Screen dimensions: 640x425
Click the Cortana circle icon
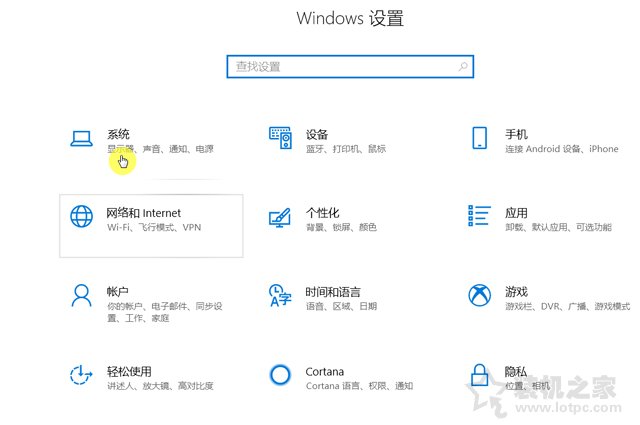coord(280,374)
